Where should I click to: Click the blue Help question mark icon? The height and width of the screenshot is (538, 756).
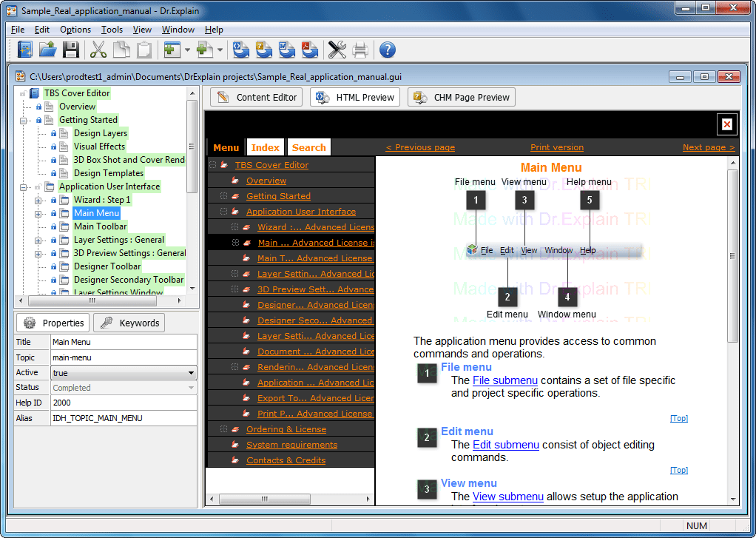(387, 50)
